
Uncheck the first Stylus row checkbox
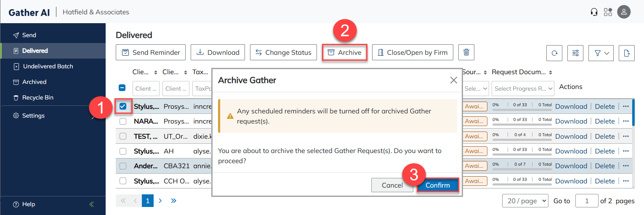pos(123,106)
